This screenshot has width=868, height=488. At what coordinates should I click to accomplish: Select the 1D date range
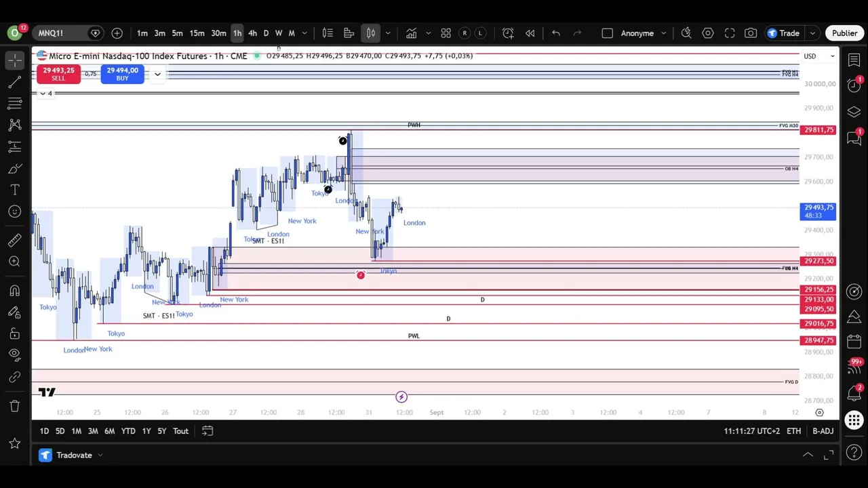44,431
